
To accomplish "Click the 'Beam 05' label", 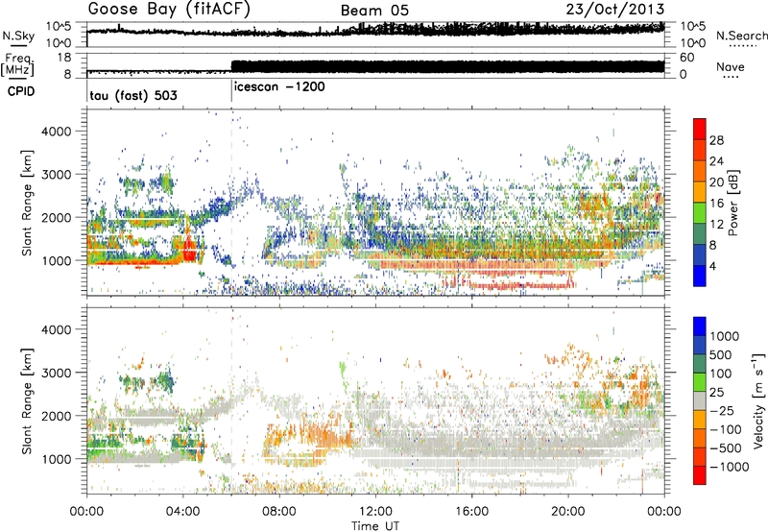I will click(x=374, y=11).
